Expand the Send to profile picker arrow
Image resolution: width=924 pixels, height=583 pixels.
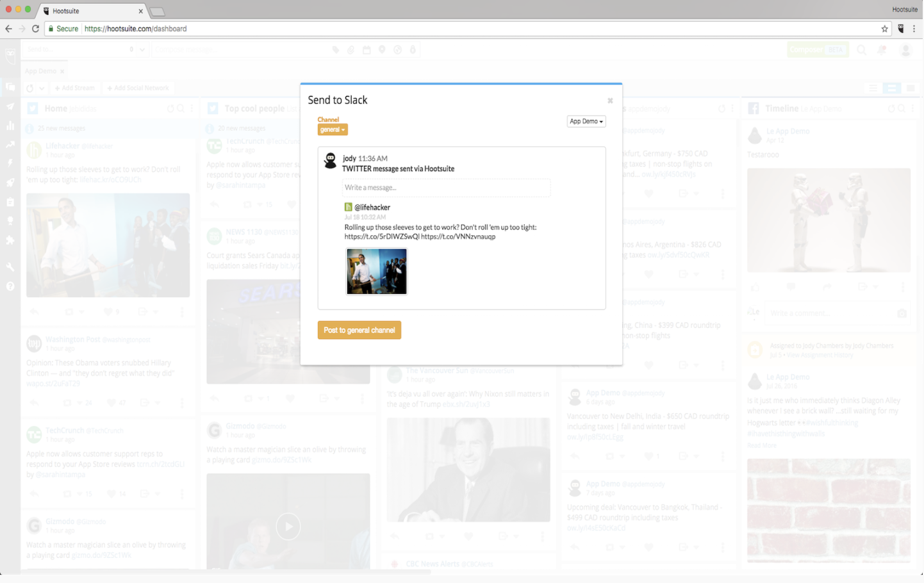pyautogui.click(x=142, y=50)
